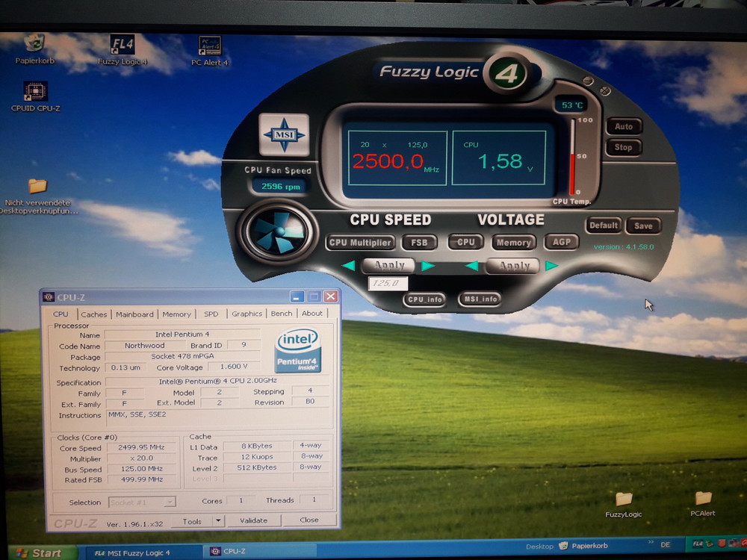
Task: Switch to the SPD tab in CPU-Z
Action: coord(211,314)
